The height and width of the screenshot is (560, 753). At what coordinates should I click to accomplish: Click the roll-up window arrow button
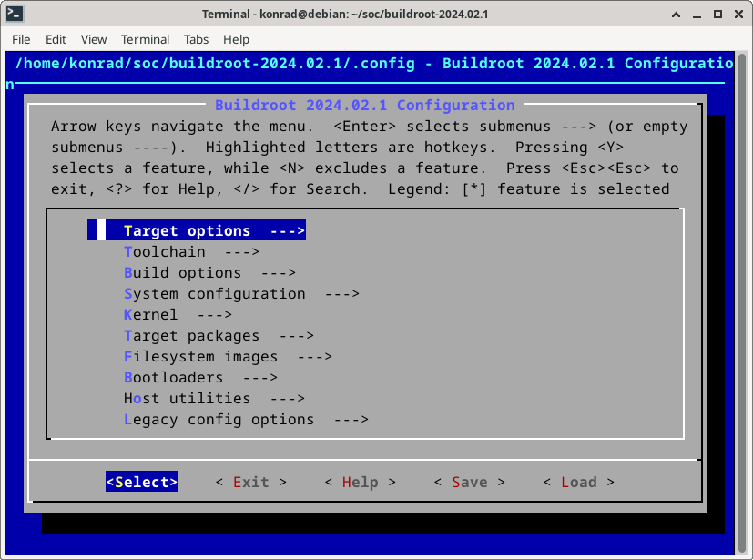676,15
